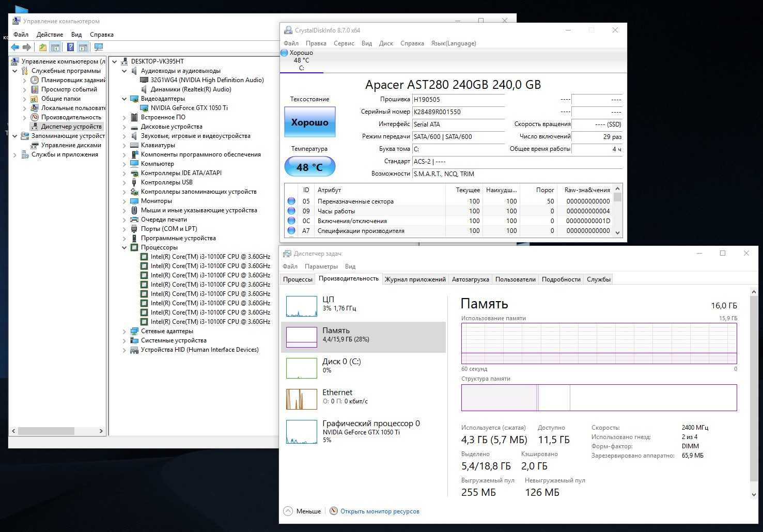Expand the Дисковые устройства category

pos(124,127)
